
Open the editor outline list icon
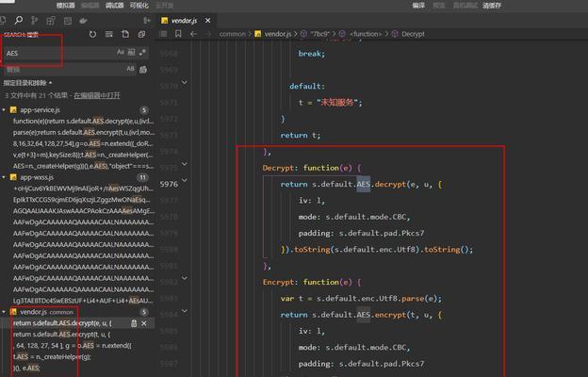pos(163,34)
